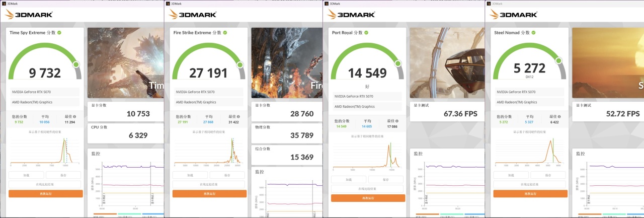Image resolution: width=644 pixels, height=218 pixels.
Task: Load a result (加载) in Time Spy Extreme window
Action: point(26,175)
